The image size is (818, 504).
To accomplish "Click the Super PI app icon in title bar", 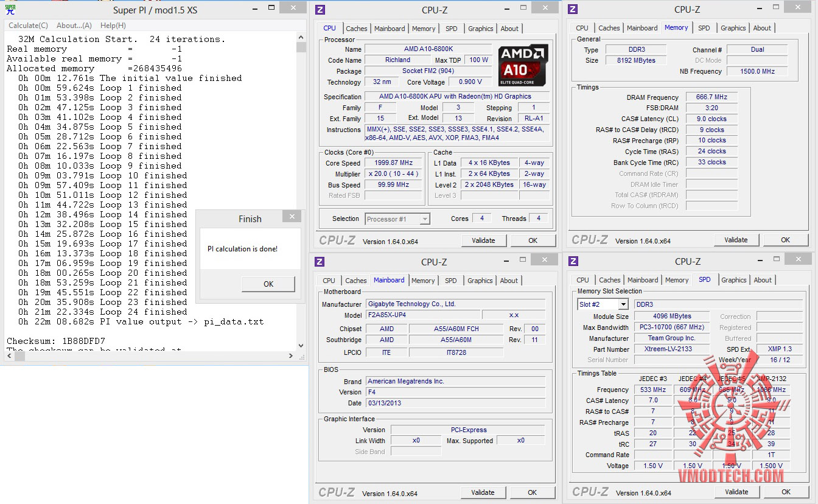I will (10, 10).
